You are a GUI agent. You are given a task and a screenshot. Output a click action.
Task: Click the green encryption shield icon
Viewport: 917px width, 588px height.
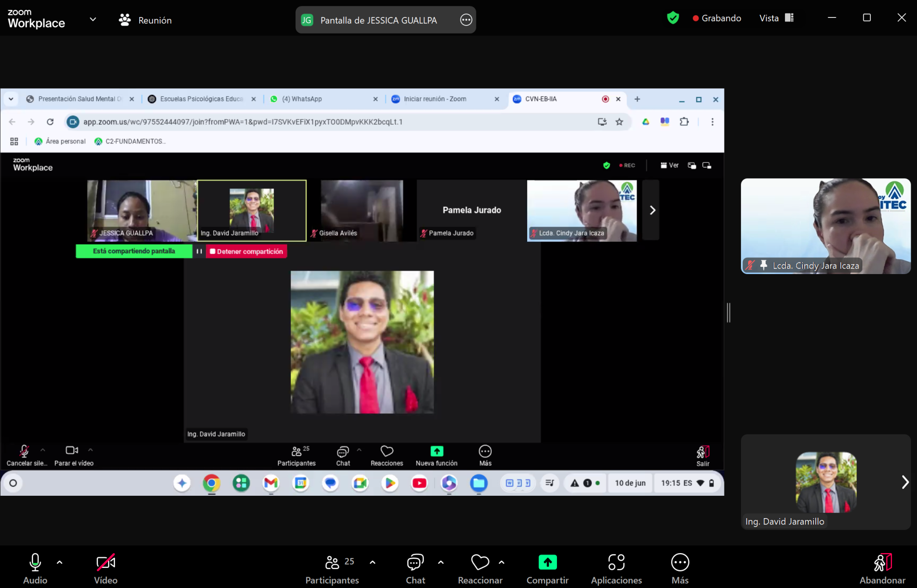(x=673, y=18)
